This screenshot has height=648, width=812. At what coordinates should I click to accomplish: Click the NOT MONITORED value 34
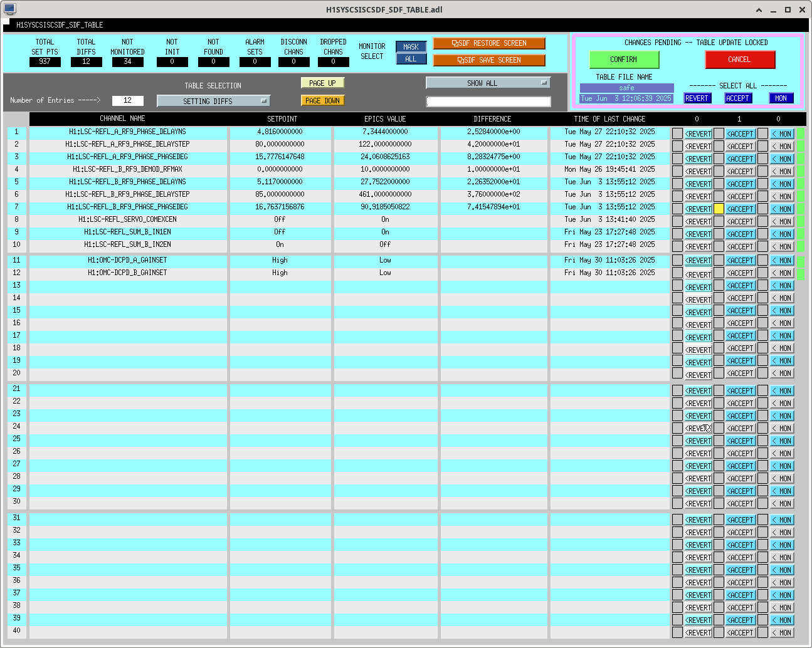(x=127, y=61)
